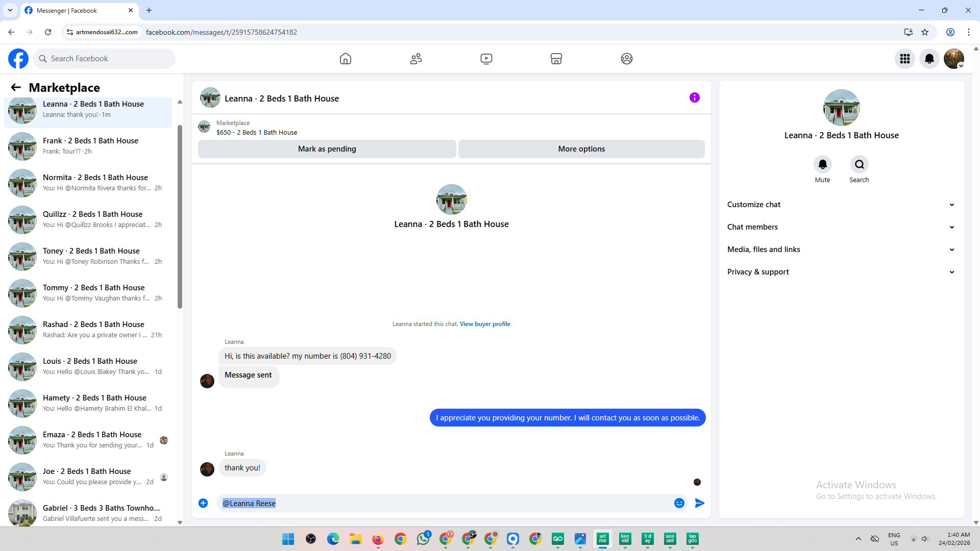Click the Mark as pending button
The image size is (980, 551).
click(327, 149)
